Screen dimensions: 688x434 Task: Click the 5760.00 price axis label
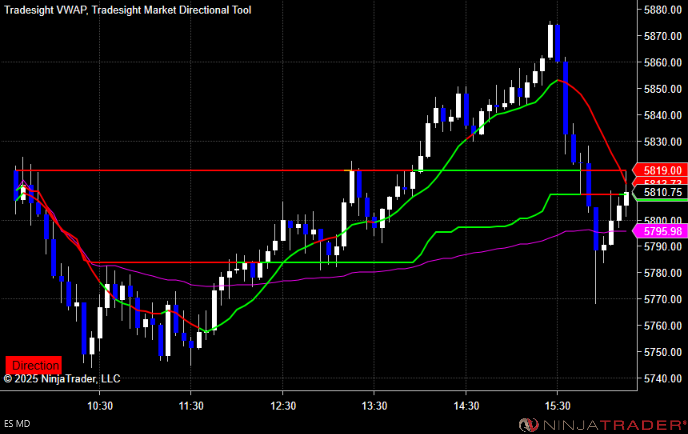[x=663, y=326]
